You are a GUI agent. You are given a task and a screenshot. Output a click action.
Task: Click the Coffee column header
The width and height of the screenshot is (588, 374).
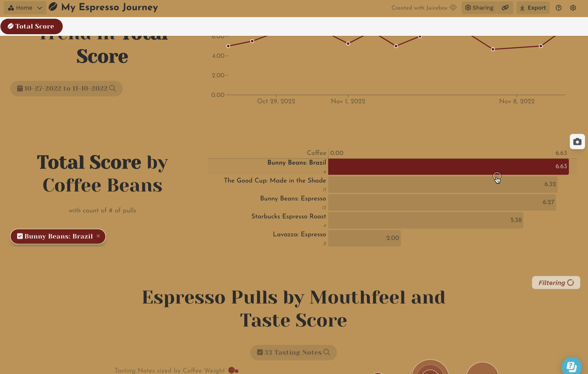pos(316,153)
